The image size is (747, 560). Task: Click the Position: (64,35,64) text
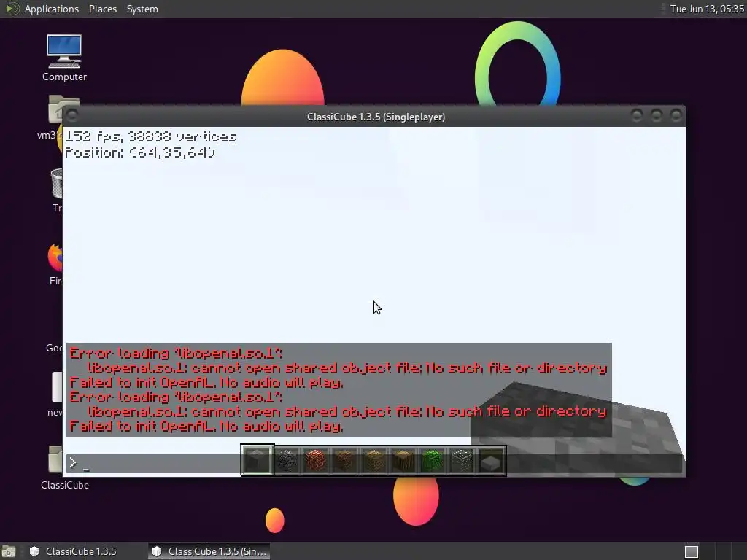pos(139,152)
